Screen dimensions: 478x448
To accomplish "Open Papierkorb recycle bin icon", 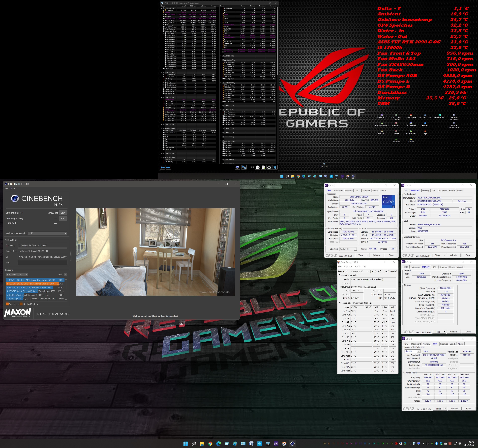I will [324, 165].
